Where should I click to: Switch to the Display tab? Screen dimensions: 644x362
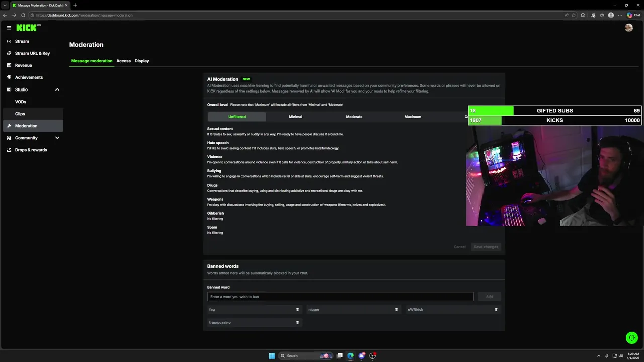(x=142, y=61)
